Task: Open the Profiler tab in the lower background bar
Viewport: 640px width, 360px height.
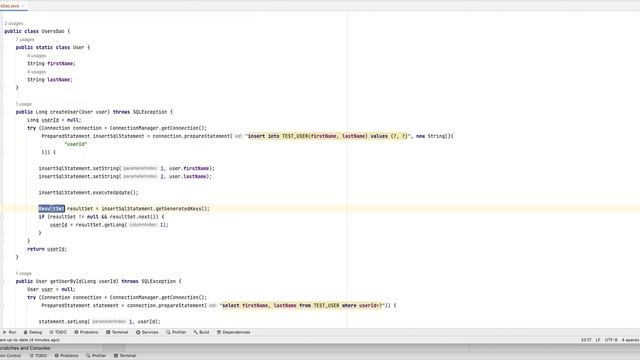Action: point(96,356)
